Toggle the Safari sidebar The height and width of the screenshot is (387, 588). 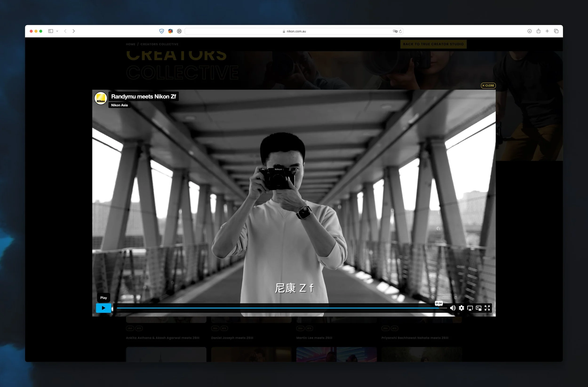[x=51, y=31]
